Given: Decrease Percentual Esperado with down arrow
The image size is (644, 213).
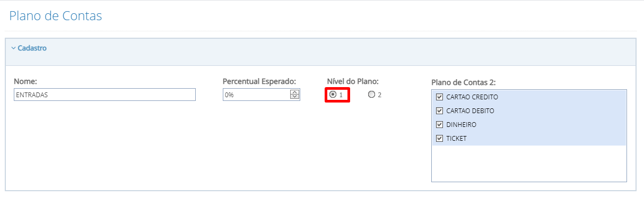Looking at the screenshot, I should (x=294, y=97).
